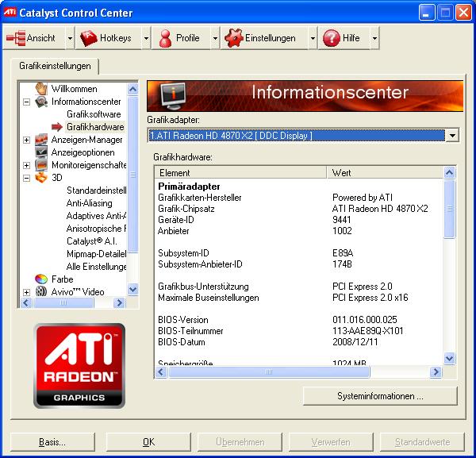Click the Monitoreigenschaften monitor icon

[x=41, y=165]
